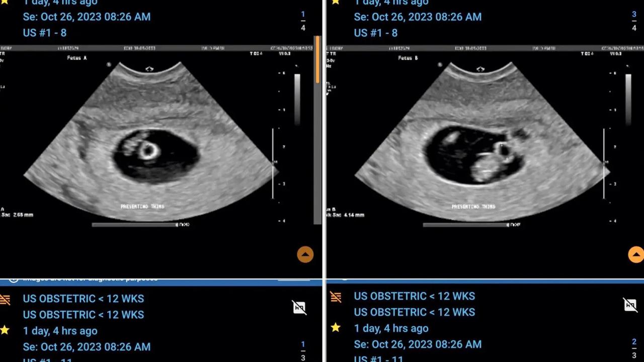Click the orange vertical scrollbar beside Fetus A
Screen dimensions: 644x362
pos(317,60)
